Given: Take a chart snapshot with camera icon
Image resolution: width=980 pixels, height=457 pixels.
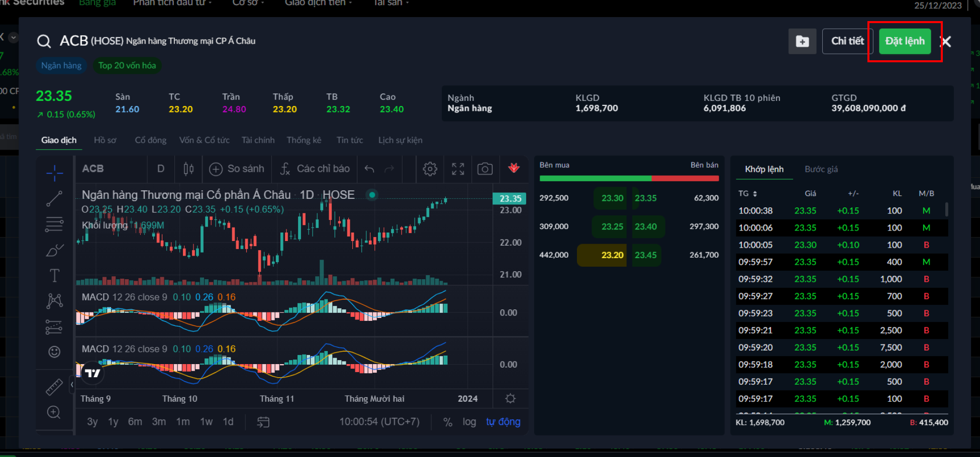Looking at the screenshot, I should pyautogui.click(x=484, y=169).
